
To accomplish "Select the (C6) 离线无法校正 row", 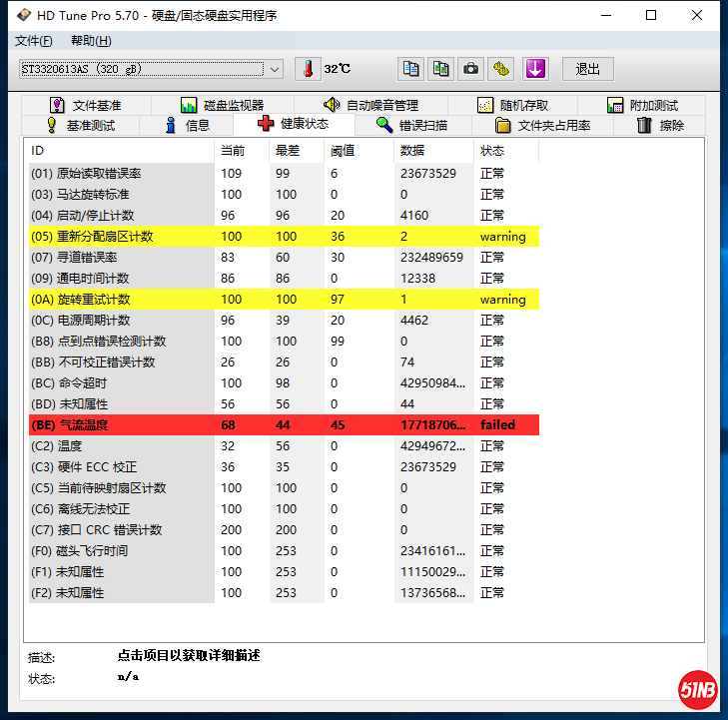I will [284, 509].
